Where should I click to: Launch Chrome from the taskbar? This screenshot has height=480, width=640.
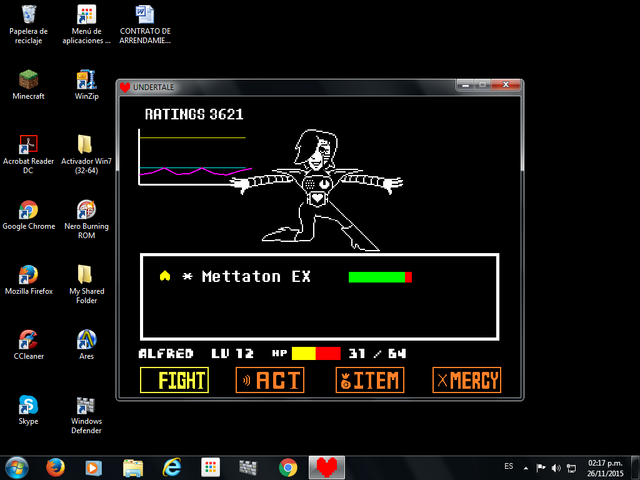288,468
